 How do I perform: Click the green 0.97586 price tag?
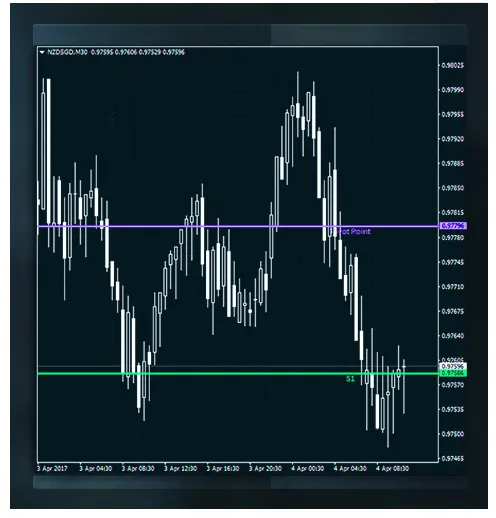[453, 373]
